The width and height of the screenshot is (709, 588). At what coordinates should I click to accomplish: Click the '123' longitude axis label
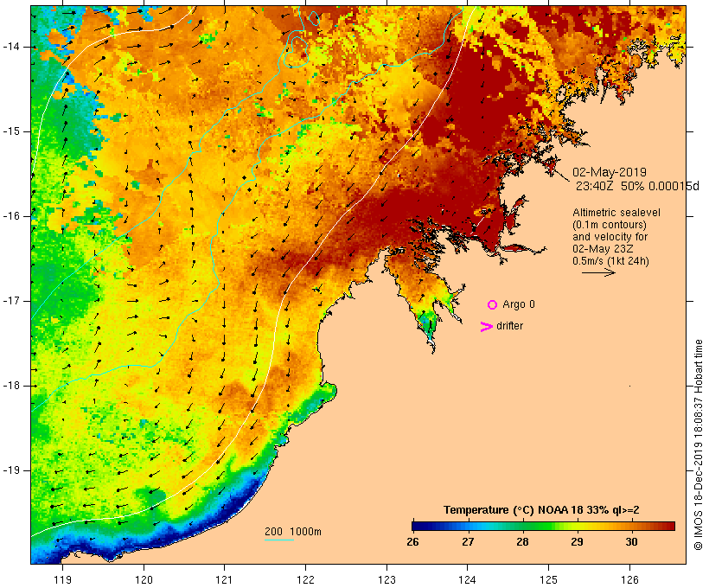[386, 579]
